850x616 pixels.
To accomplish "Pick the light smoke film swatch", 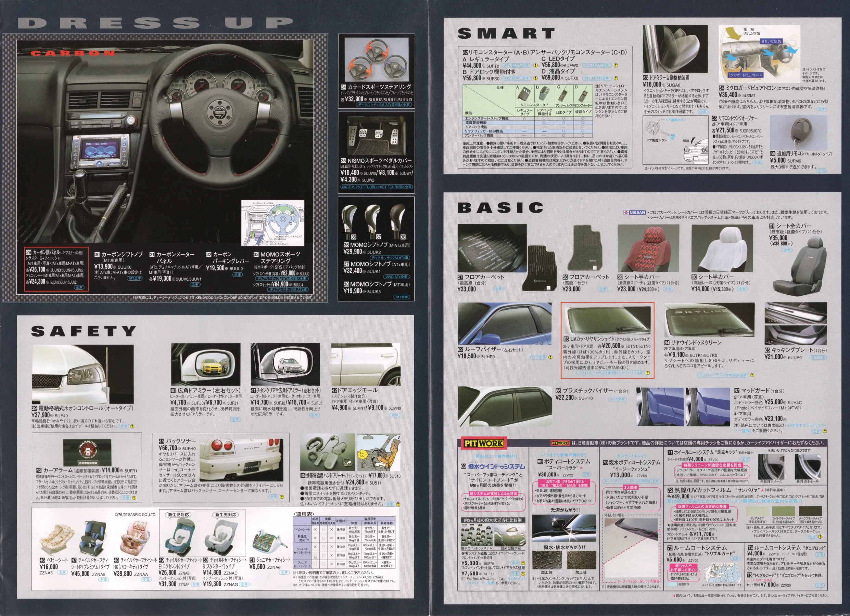I will [x=783, y=511].
